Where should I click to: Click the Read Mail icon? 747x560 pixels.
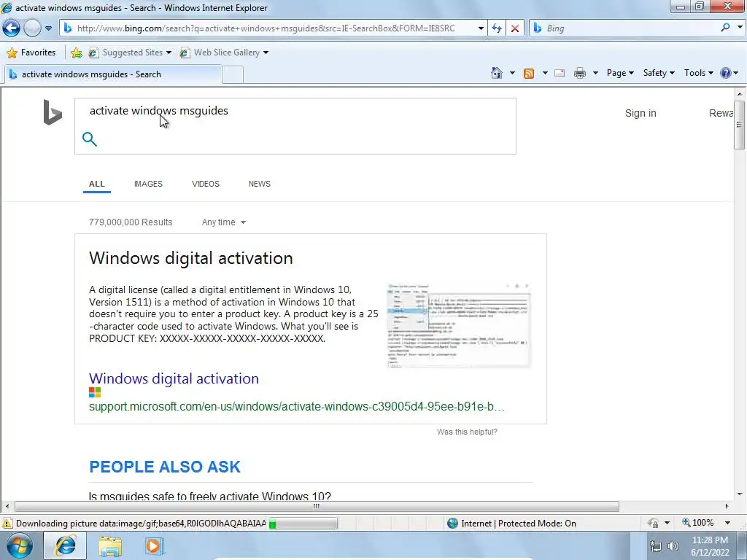click(x=560, y=73)
